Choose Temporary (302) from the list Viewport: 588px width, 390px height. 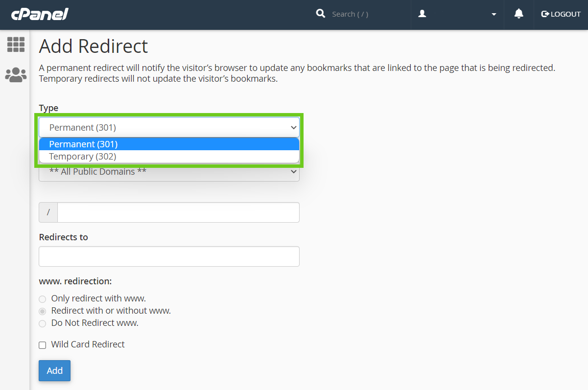(x=169, y=157)
